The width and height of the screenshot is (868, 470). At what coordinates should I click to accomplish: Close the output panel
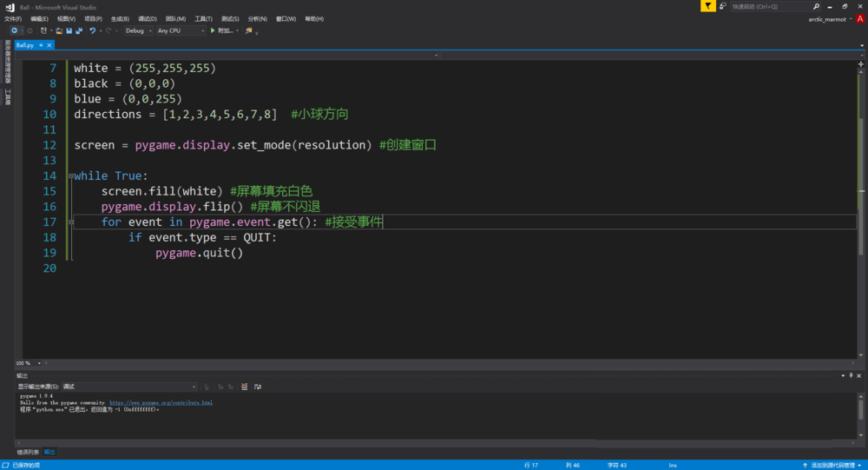click(x=859, y=376)
